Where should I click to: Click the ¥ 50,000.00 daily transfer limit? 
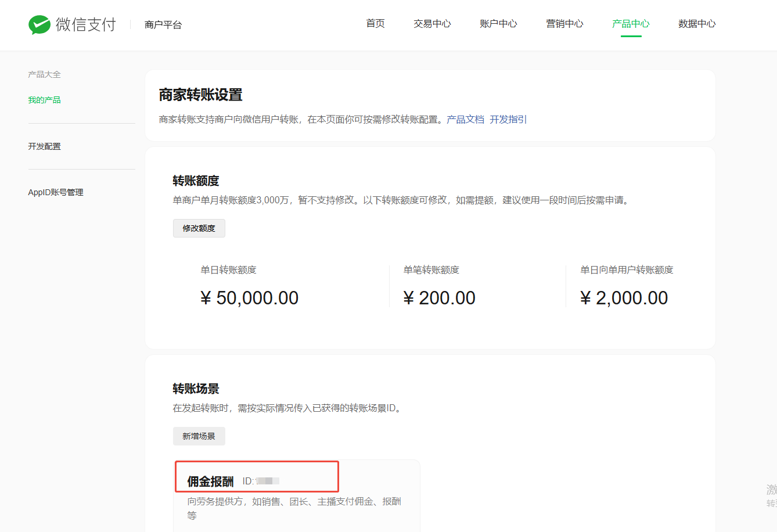point(249,298)
